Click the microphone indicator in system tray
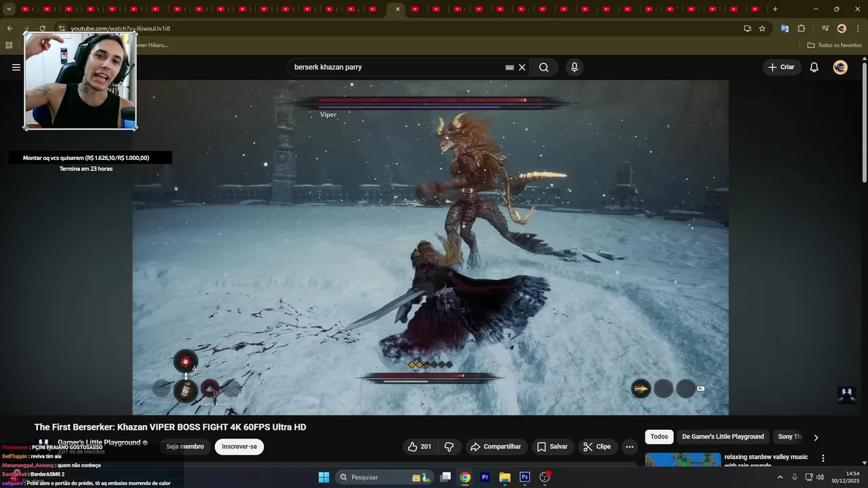 click(x=795, y=477)
